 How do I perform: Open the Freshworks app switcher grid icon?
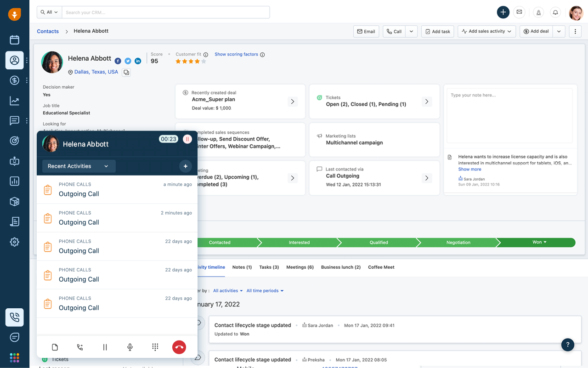pos(14,357)
